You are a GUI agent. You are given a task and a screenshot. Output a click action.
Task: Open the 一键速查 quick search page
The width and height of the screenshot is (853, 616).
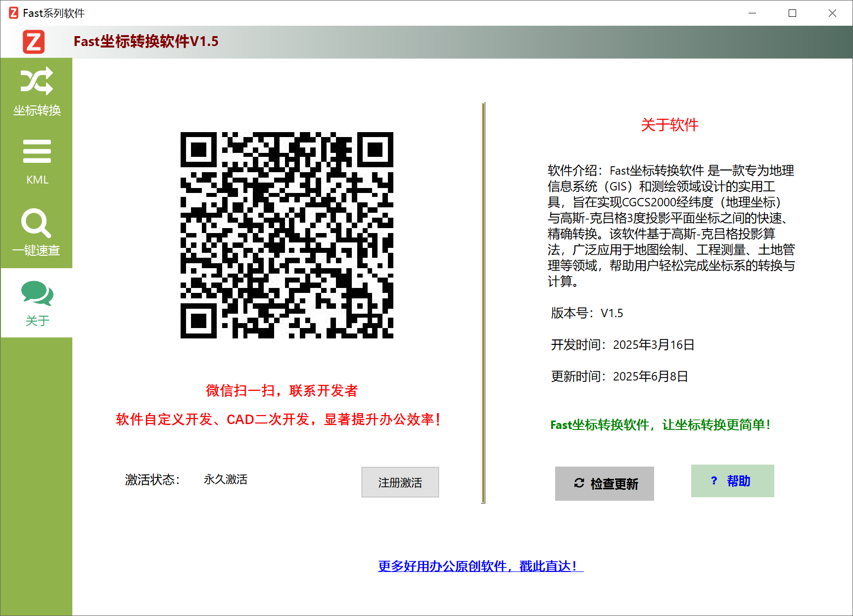coord(37,232)
